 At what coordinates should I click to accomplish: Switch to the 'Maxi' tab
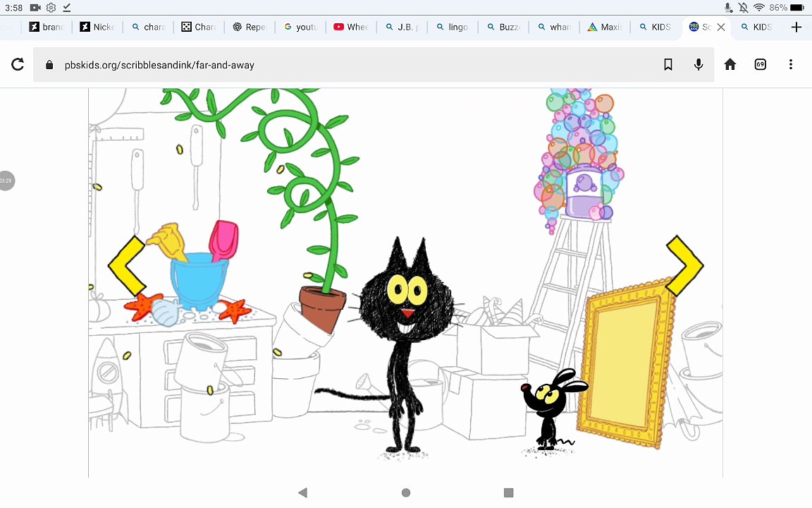[605, 27]
